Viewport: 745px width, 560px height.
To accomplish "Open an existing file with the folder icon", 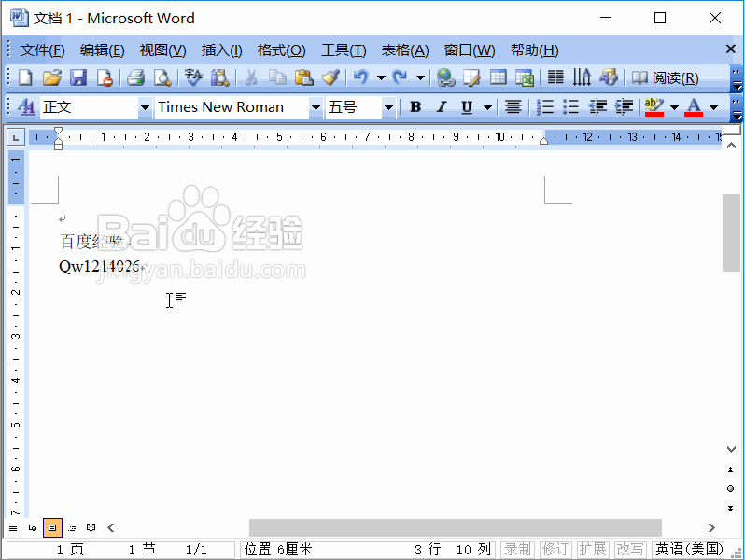I will 51,77.
